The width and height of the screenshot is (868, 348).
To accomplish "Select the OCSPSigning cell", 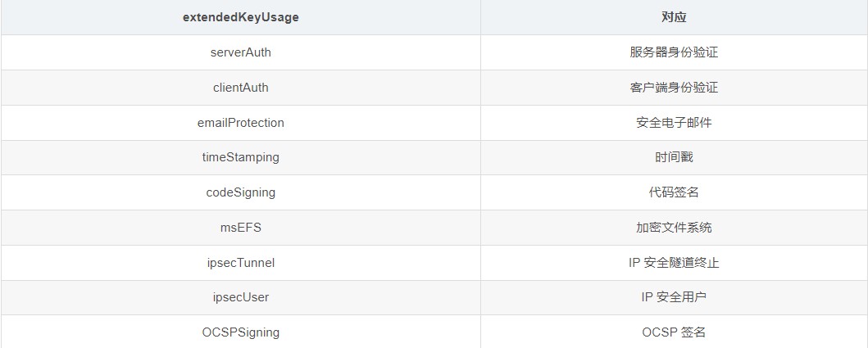I will 240,332.
